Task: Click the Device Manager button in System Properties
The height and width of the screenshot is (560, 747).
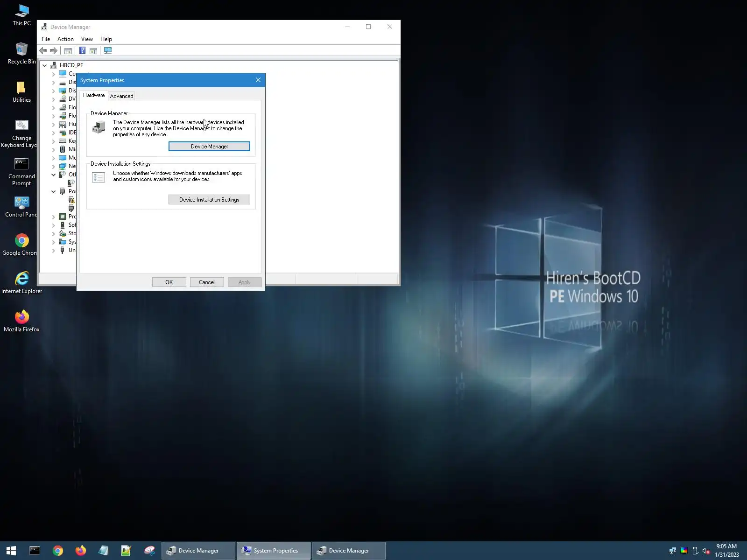Action: tap(209, 147)
